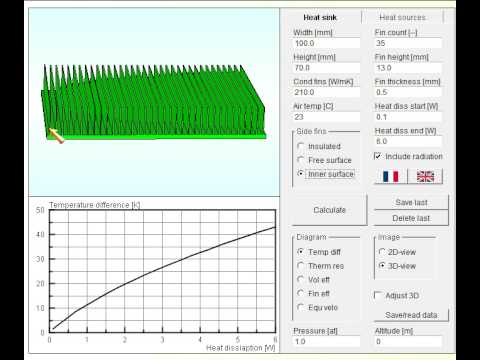This screenshot has width=480, height=360.
Task: Click the Temperature difference graph curve
Action: [162, 268]
